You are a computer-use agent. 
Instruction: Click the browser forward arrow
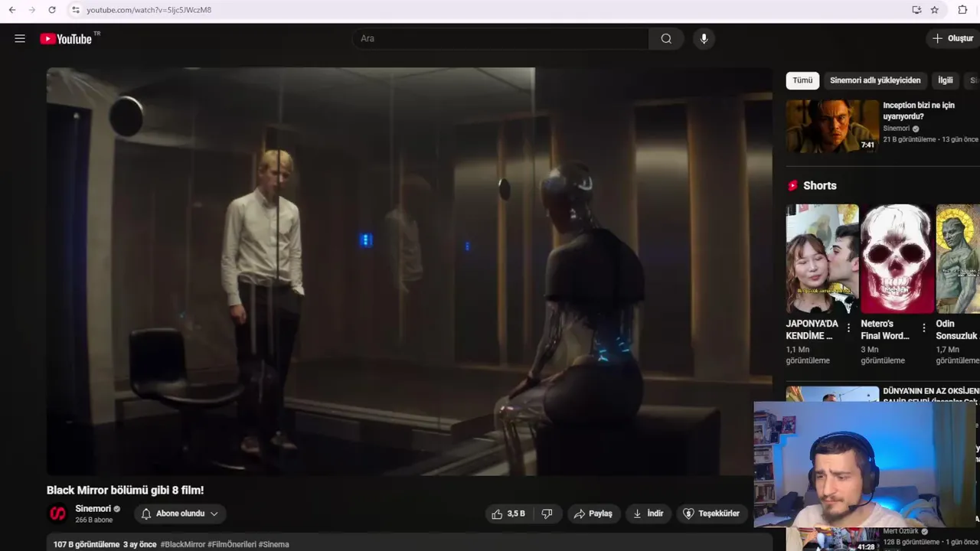click(x=31, y=10)
